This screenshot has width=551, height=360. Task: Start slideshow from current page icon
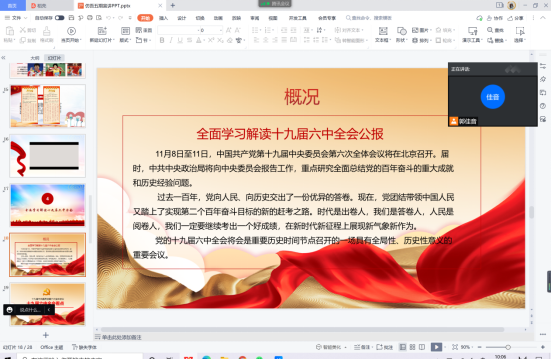[x=71, y=31]
